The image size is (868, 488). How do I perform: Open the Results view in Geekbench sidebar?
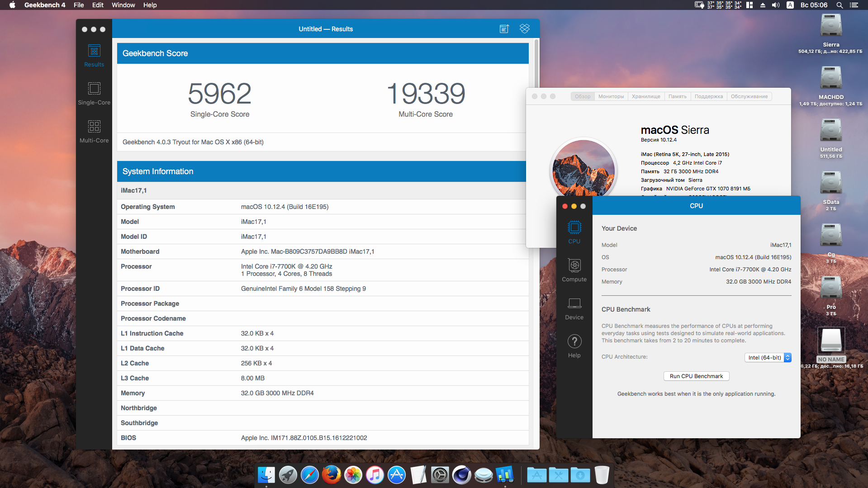94,56
